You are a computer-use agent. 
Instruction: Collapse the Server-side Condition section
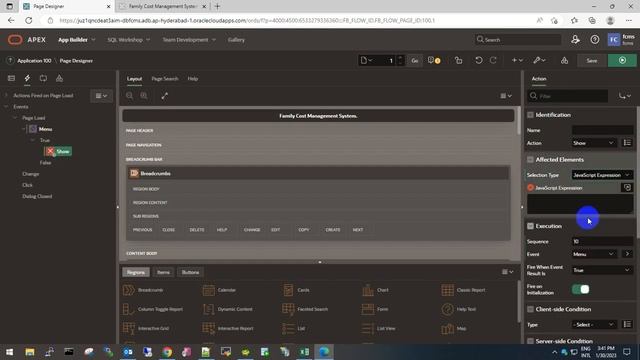530,341
